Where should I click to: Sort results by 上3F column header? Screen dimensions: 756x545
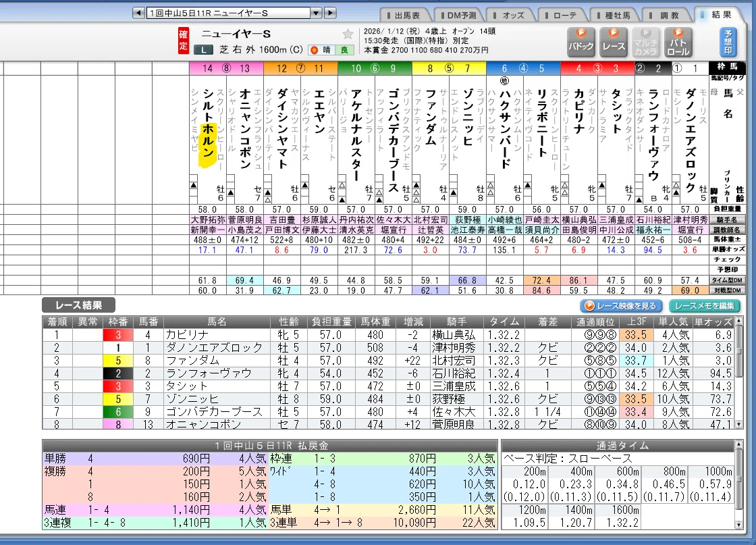coord(636,321)
